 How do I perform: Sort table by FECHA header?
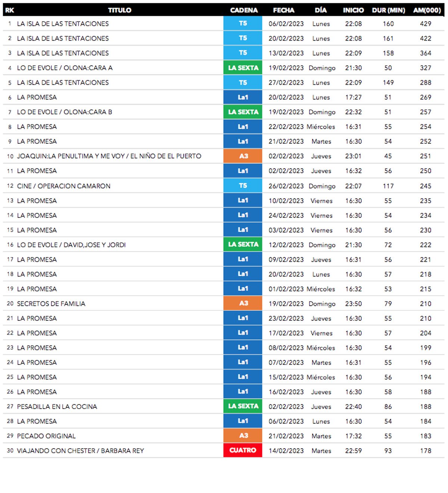(284, 10)
